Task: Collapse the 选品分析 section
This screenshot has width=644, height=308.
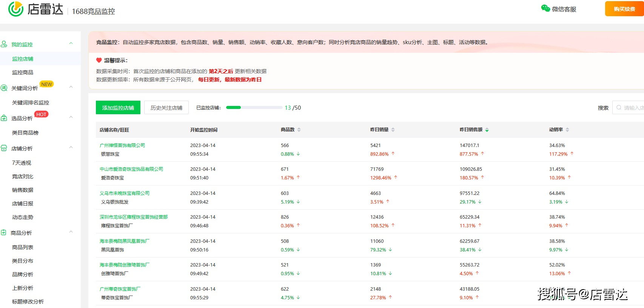Action: pyautogui.click(x=71, y=117)
